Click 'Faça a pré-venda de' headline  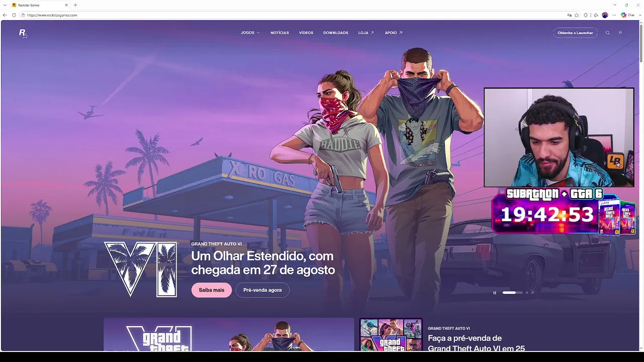tap(464, 338)
